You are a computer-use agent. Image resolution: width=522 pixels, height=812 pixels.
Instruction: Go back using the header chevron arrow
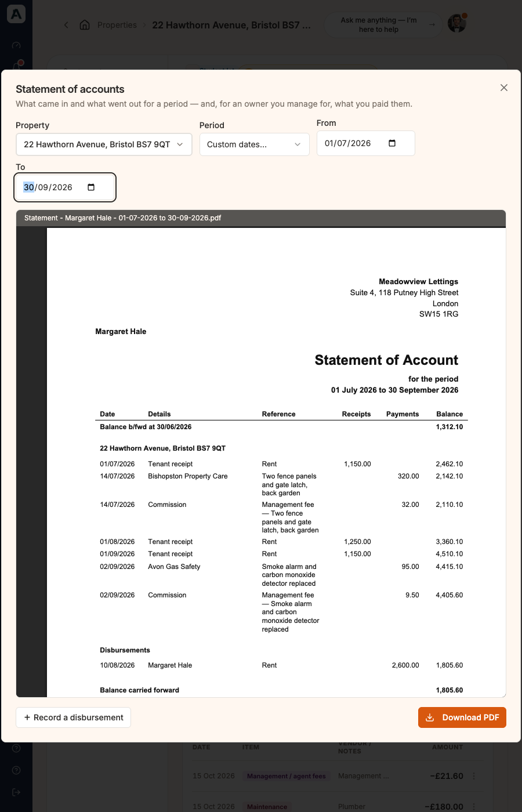[x=66, y=25]
